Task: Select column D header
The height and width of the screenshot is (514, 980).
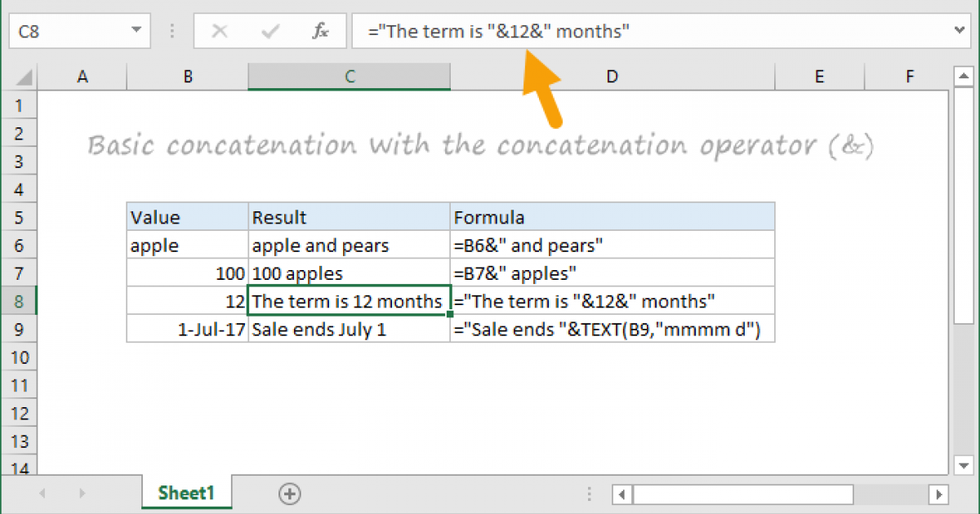Action: pos(612,77)
